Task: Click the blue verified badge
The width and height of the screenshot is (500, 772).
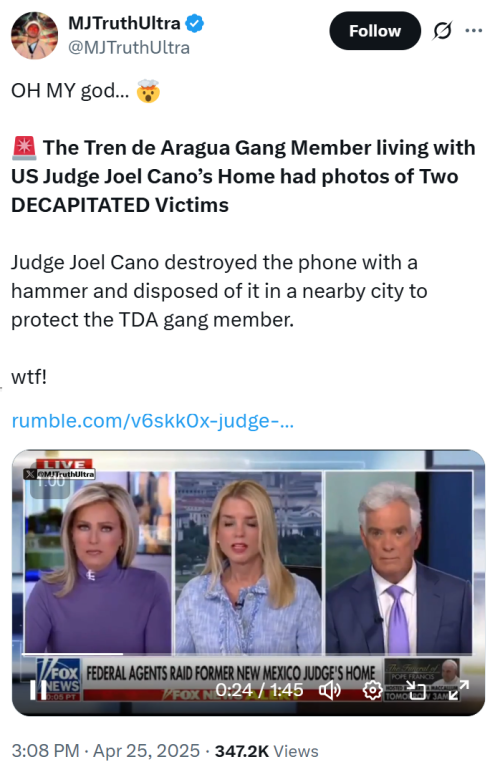Action: (194, 23)
